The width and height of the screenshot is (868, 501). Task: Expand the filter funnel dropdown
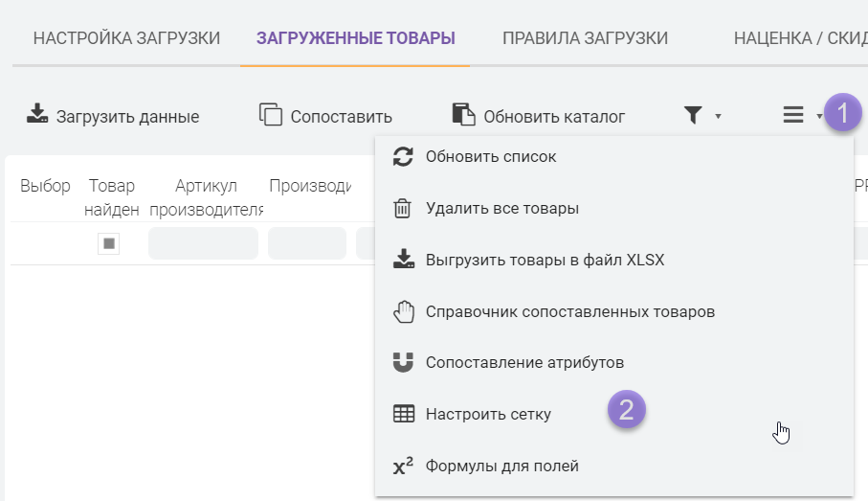701,116
